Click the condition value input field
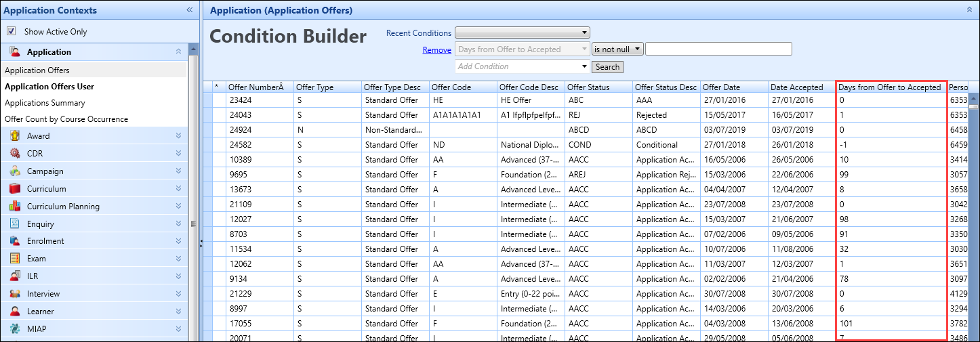Screen dimensions: 980x342 tap(718, 49)
